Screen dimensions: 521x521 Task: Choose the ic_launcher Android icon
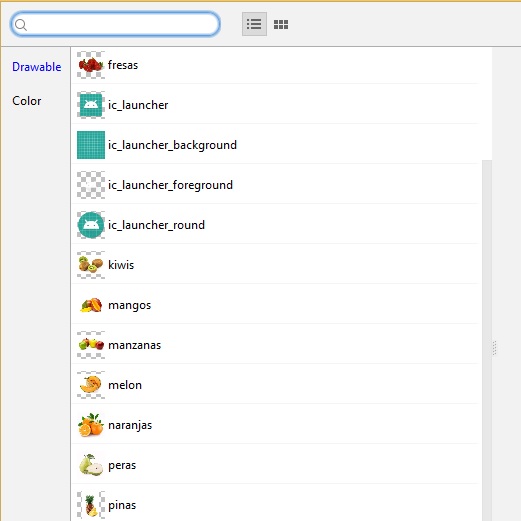(91, 105)
